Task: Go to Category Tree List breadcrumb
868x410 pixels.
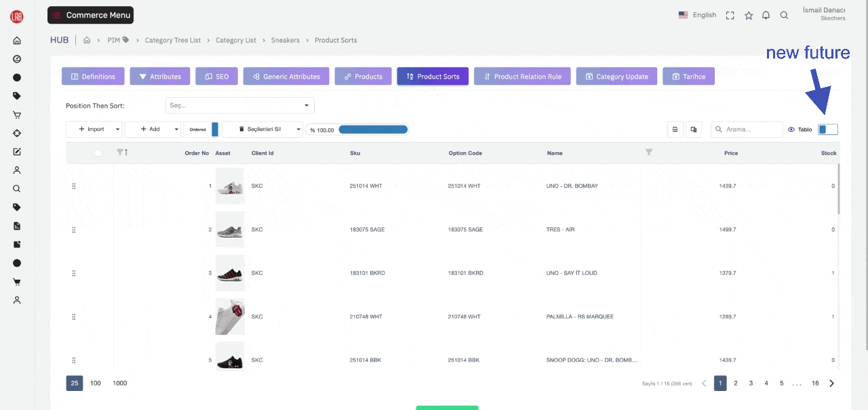Action: tap(173, 40)
